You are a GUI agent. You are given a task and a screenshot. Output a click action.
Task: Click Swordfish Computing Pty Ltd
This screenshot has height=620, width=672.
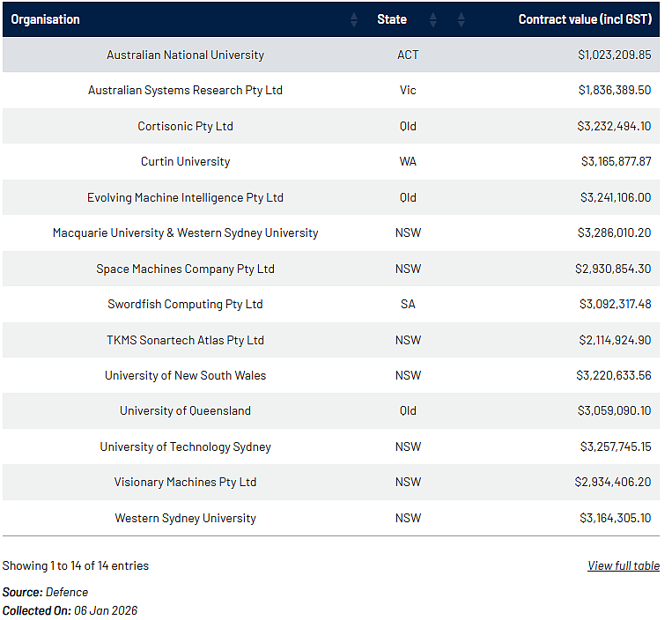tap(185, 304)
